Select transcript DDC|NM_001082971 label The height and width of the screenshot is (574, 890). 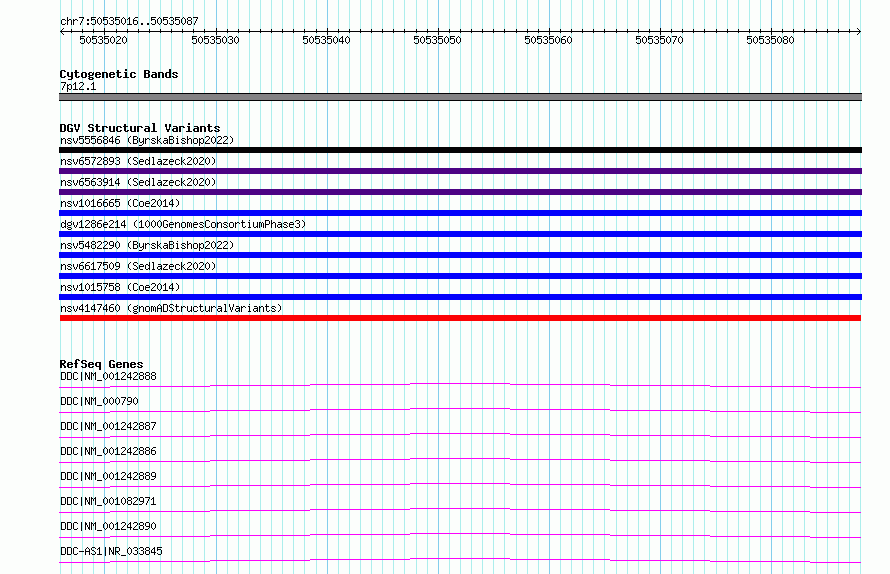point(108,501)
